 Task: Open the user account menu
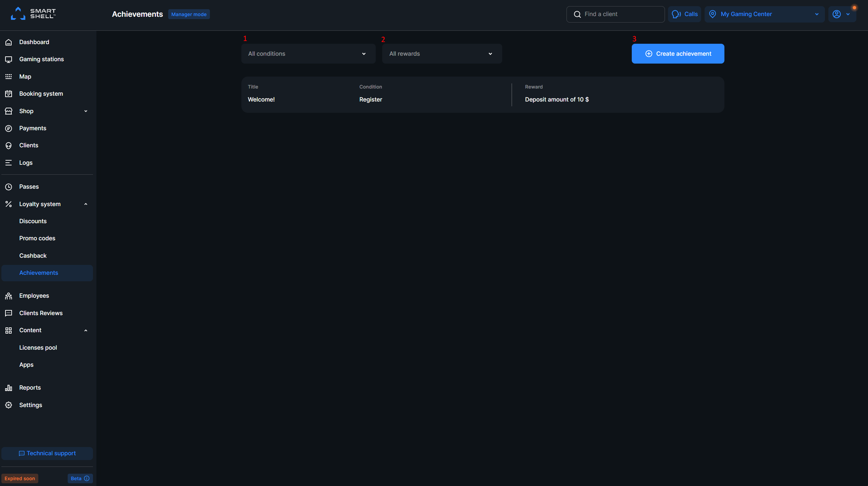pos(842,14)
